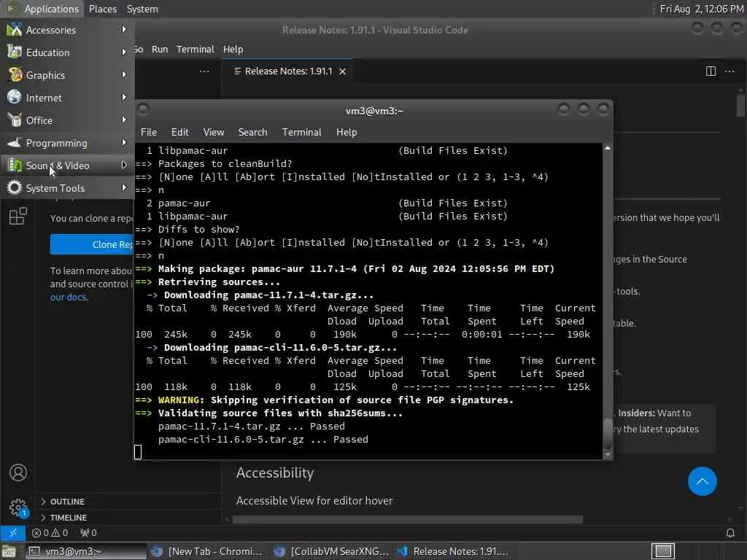747x560 pixels.
Task: Expand the Accessories submenu arrow
Action: coord(124,29)
